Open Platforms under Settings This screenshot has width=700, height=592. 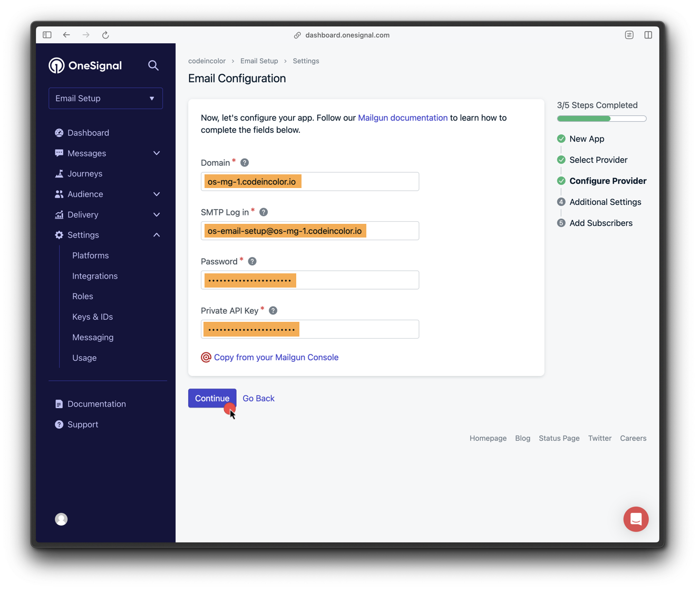tap(91, 255)
